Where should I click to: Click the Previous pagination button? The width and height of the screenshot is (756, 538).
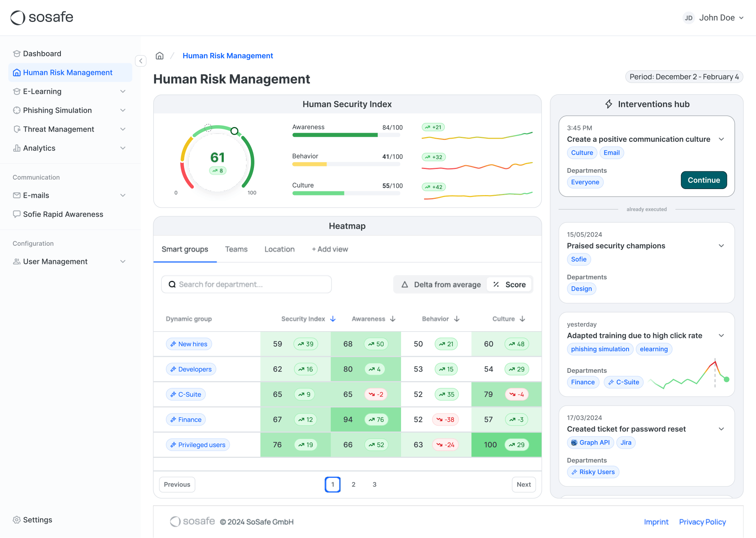tap(177, 485)
